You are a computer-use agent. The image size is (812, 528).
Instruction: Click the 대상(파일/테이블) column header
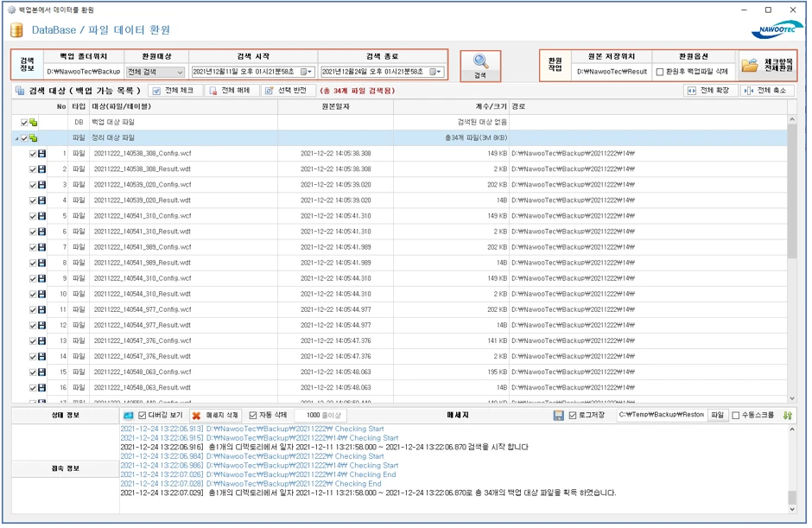click(x=184, y=107)
